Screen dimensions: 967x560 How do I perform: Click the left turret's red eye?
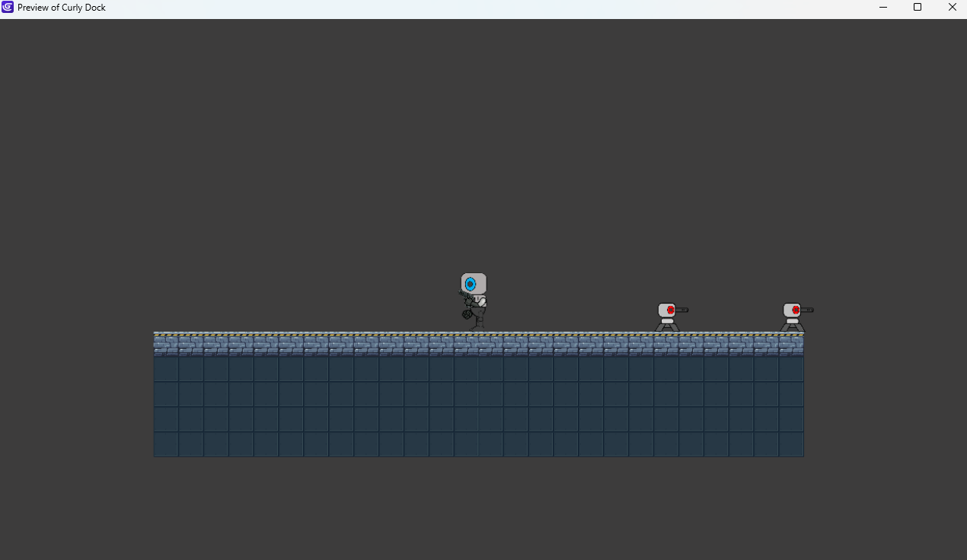click(x=670, y=310)
